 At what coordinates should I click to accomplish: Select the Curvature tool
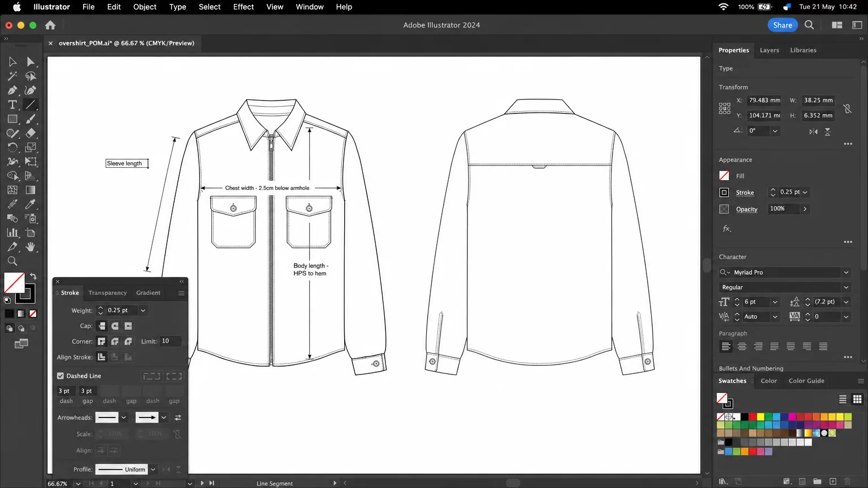[x=31, y=90]
